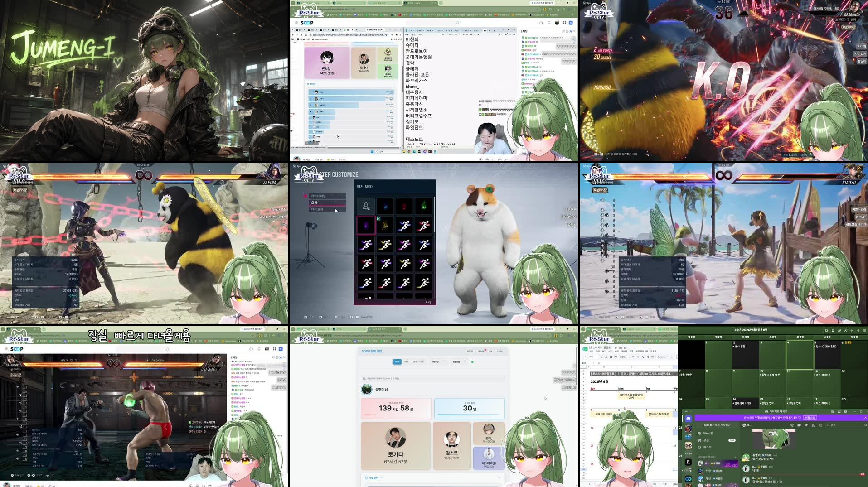Open the 이스타추벤 7시간 card
This screenshot has width=868, height=487.
point(489,458)
